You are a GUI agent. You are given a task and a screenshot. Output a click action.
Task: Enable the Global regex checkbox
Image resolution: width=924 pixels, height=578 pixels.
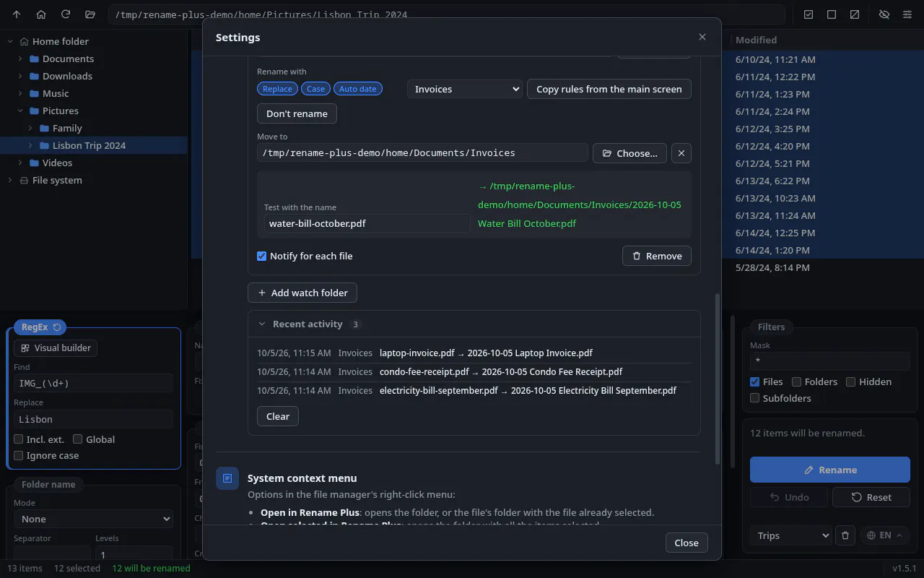78,439
